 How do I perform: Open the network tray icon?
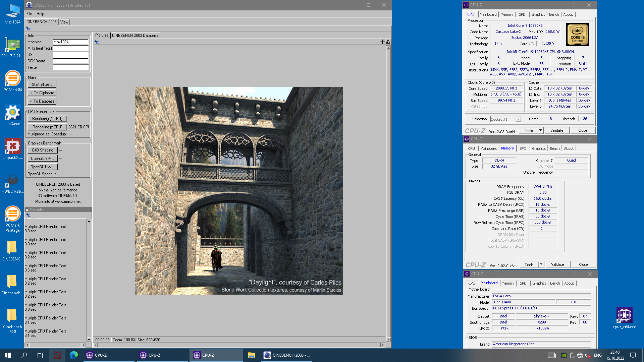coord(580,355)
